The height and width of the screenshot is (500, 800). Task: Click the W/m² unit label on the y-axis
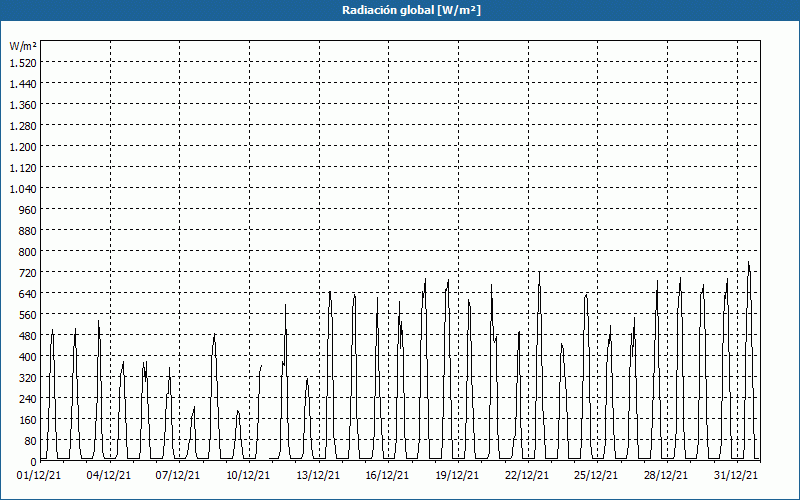(x=23, y=46)
